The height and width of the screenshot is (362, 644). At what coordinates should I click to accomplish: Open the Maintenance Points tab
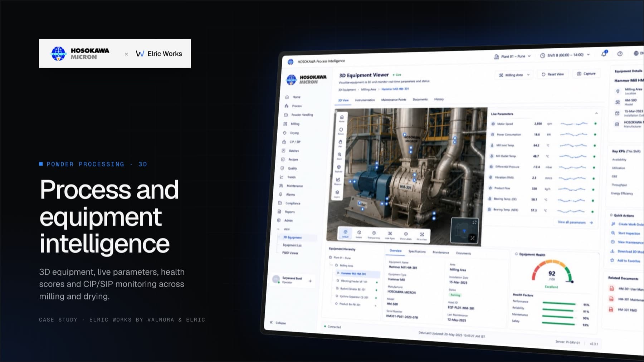394,100
